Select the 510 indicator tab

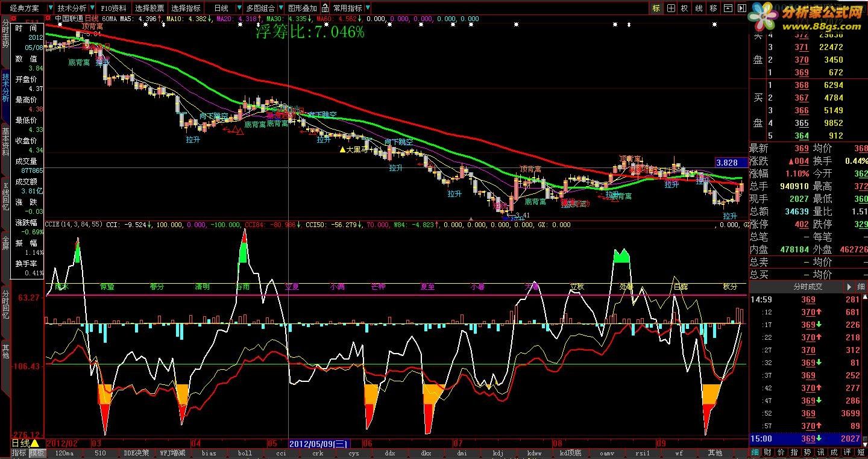[100, 453]
